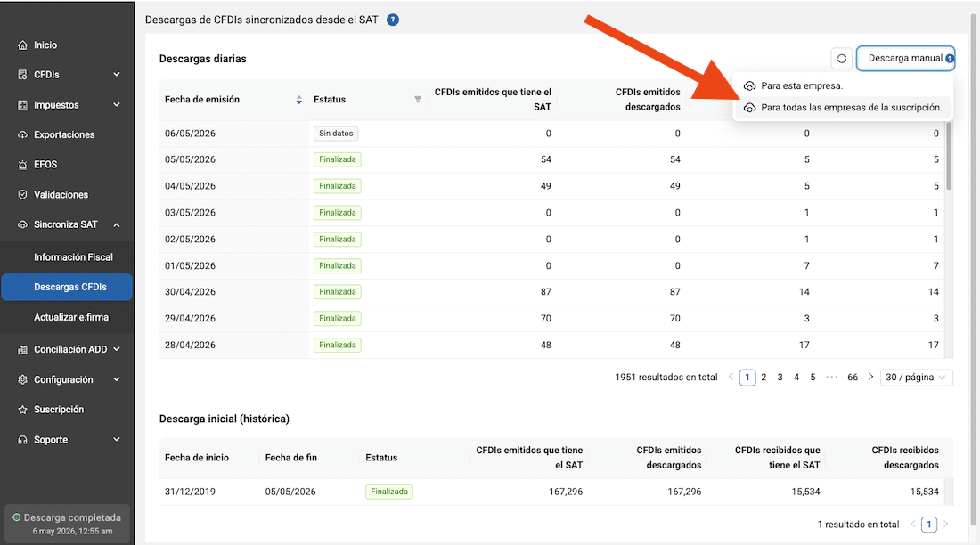The image size is (980, 545).
Task: Click previous page arrow of daily downloads
Action: tap(731, 377)
